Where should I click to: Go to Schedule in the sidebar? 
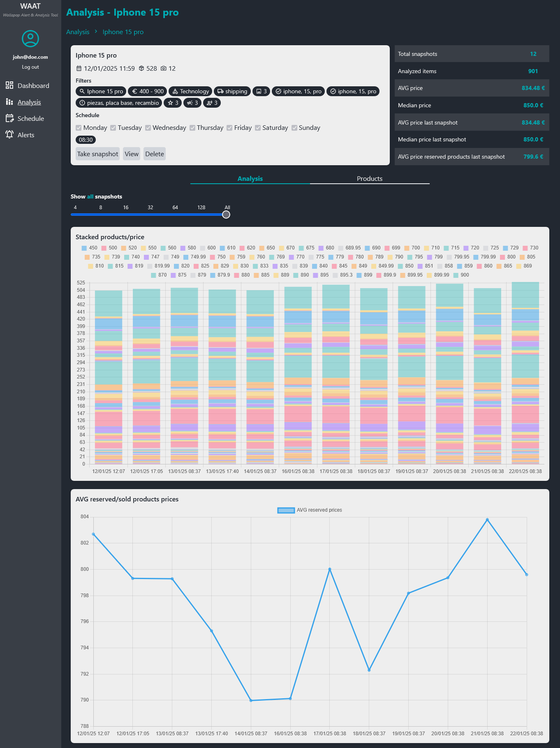(x=31, y=118)
